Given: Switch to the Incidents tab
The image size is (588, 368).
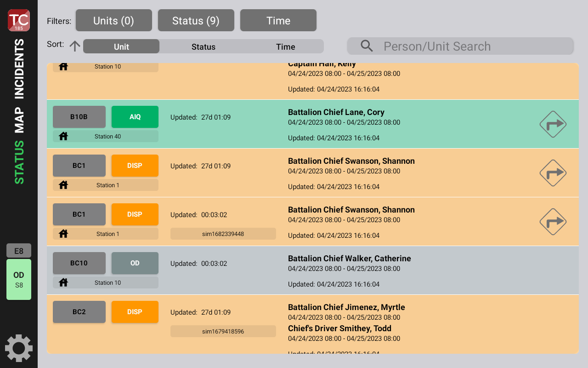Looking at the screenshot, I should (x=19, y=69).
